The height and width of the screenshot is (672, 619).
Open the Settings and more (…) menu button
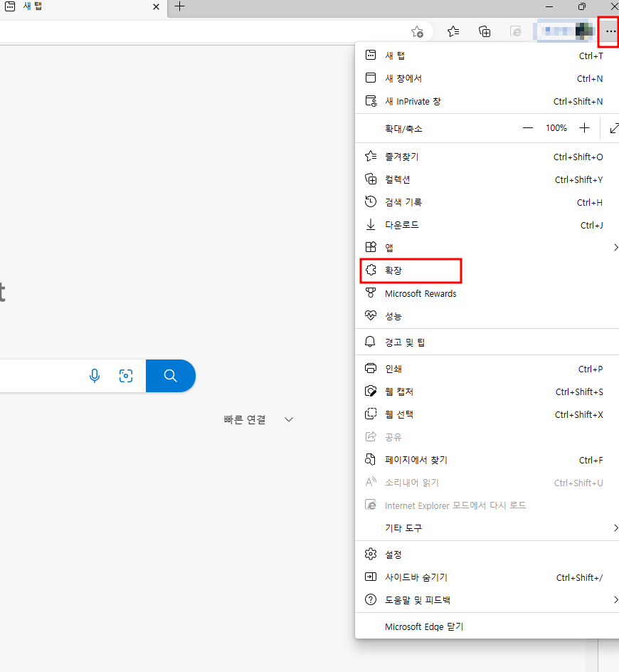point(610,31)
